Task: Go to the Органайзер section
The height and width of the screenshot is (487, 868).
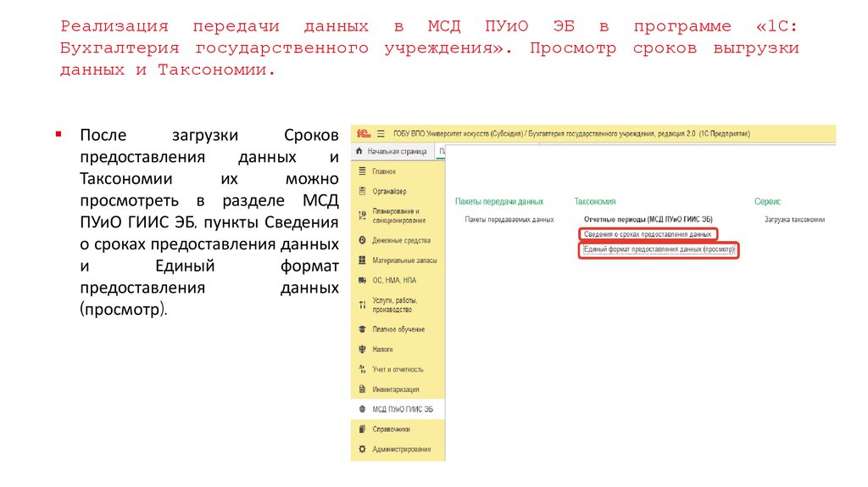Action: tap(389, 191)
